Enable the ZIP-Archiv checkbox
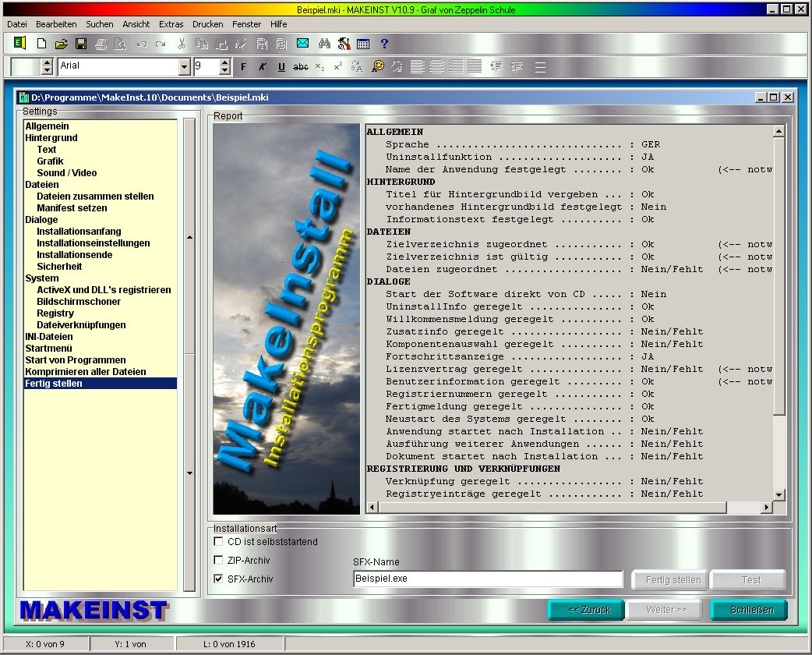812x655 pixels. coord(218,560)
